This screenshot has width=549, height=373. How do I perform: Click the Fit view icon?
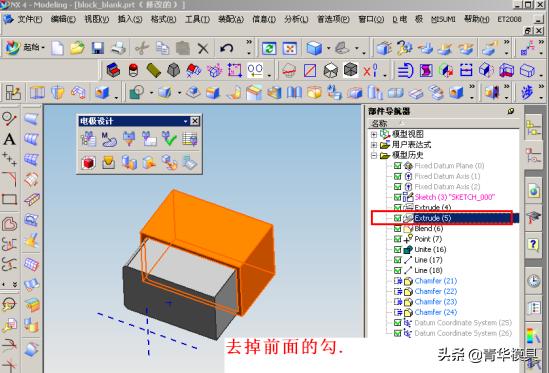click(290, 48)
